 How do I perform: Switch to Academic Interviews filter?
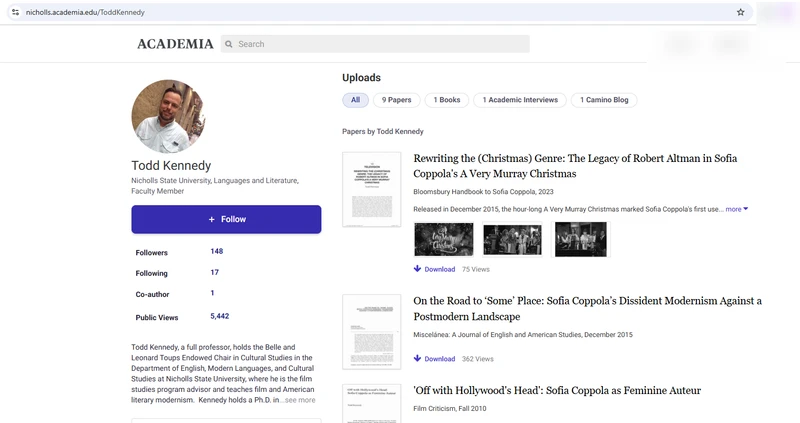tap(520, 100)
